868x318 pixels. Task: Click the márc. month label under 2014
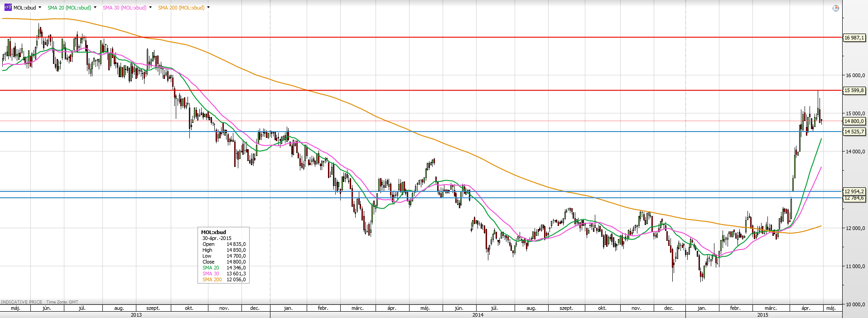[357, 308]
